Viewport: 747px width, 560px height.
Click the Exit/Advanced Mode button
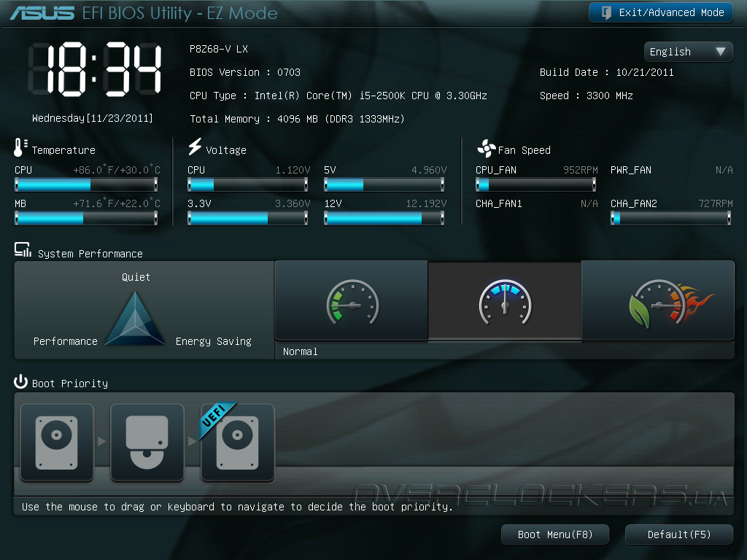[661, 13]
